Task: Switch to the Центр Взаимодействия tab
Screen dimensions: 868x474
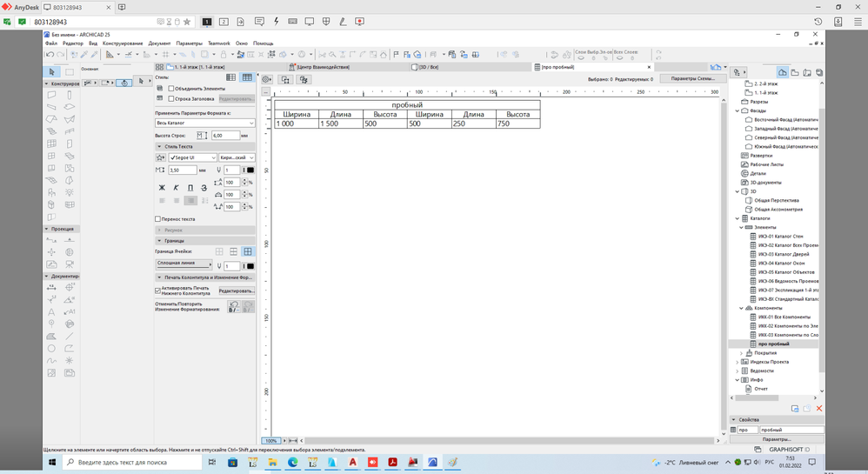Action: [322, 67]
